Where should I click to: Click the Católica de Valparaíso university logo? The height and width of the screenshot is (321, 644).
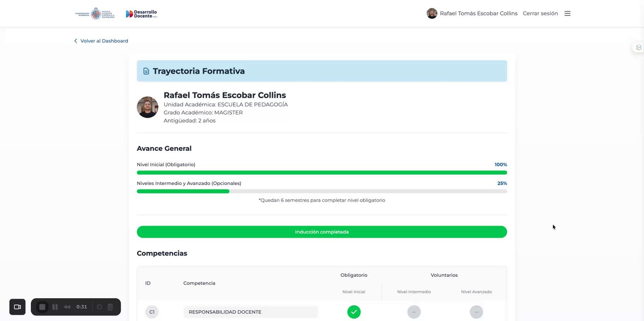95,14
